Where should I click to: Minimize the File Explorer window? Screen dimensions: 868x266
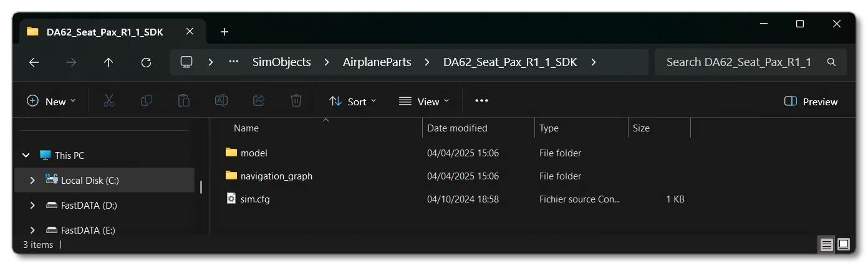(x=763, y=24)
